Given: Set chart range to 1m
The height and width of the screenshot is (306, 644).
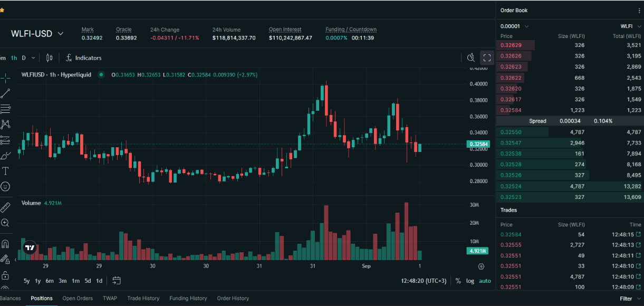Looking at the screenshot, I should click(76, 281).
